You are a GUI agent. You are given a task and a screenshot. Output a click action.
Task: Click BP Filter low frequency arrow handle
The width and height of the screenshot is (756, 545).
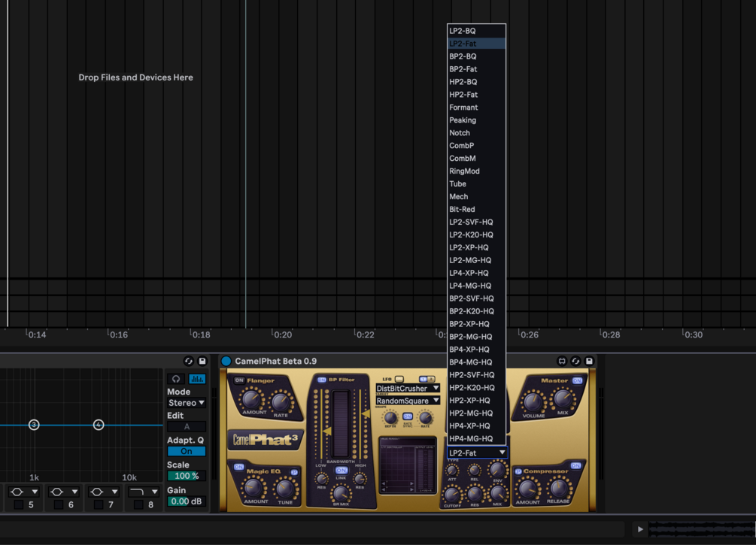click(x=327, y=431)
